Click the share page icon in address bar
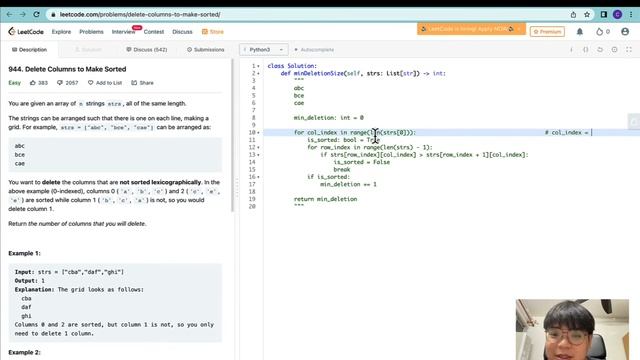Screen dimensions: 640x360 pyautogui.click(x=573, y=15)
